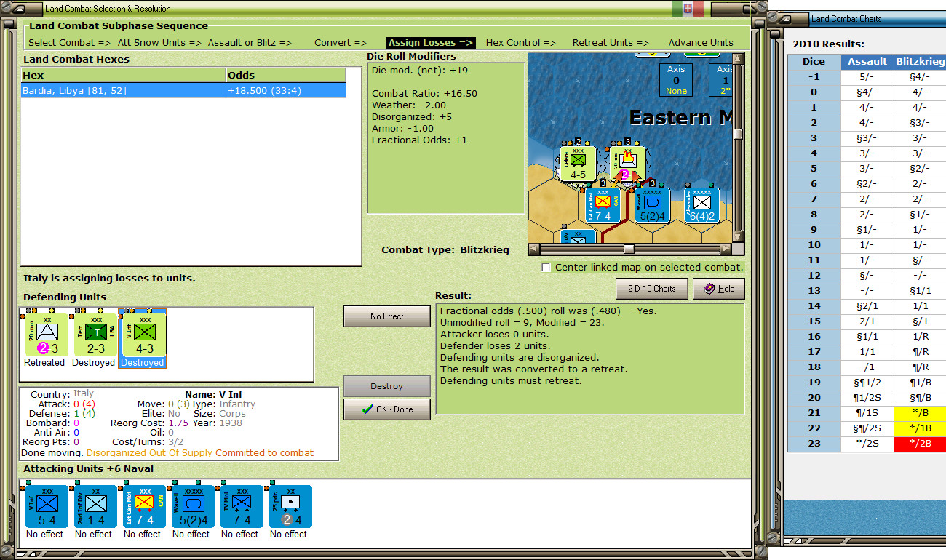Select the 1st Can Mot 7-4 attacker
Screen dimensions: 946x560
pos(143,506)
